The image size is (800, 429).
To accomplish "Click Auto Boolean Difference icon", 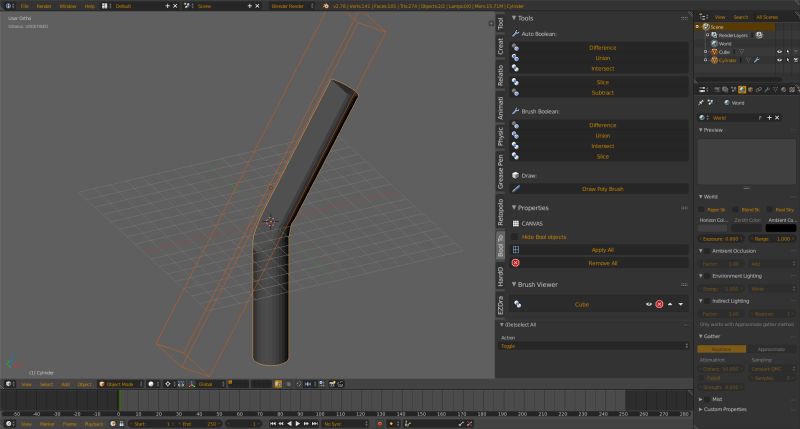I will point(515,47).
